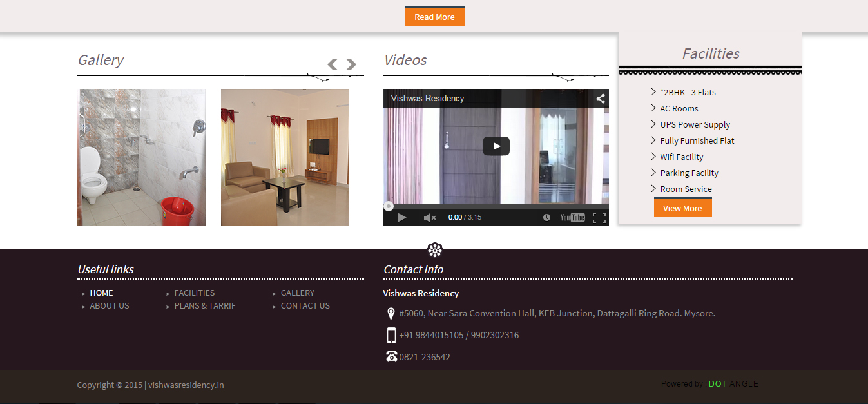Open video on YouTube via logo
This screenshot has height=404, width=868.
coord(572,218)
